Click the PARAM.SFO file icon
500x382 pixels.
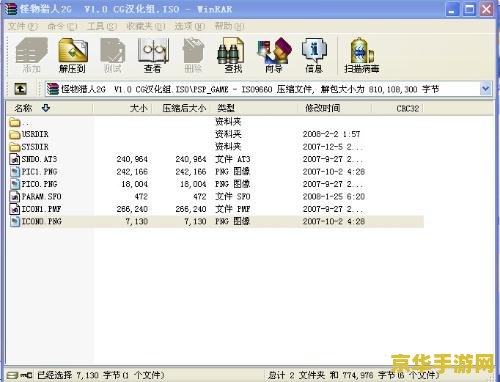point(15,196)
